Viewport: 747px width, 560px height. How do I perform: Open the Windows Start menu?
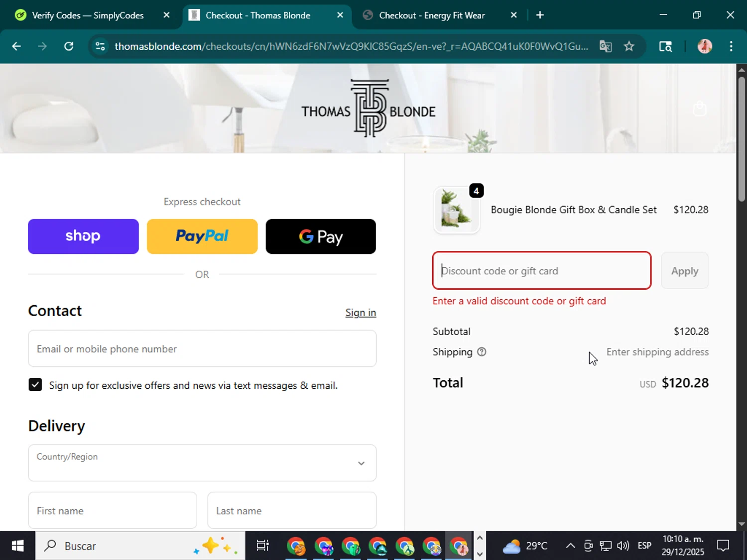coord(17,546)
